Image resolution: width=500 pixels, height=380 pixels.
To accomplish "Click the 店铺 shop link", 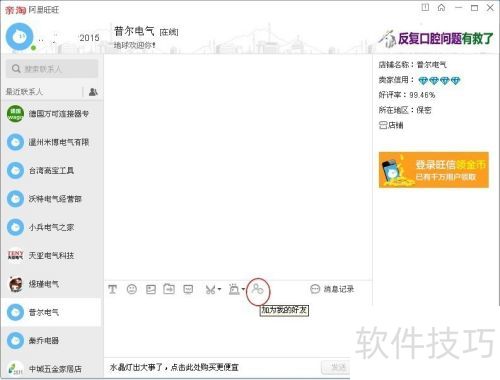I will [x=396, y=125].
